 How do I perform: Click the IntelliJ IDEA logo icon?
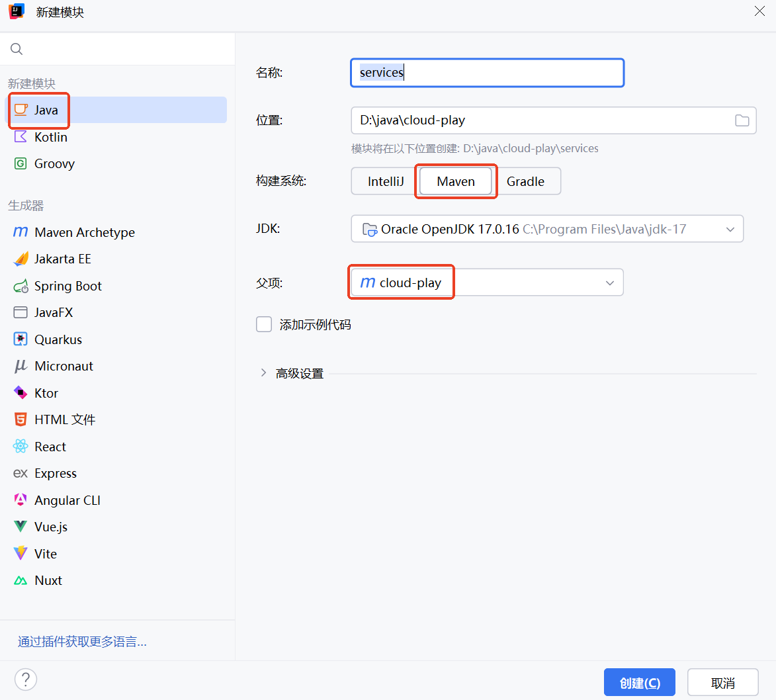tap(17, 11)
